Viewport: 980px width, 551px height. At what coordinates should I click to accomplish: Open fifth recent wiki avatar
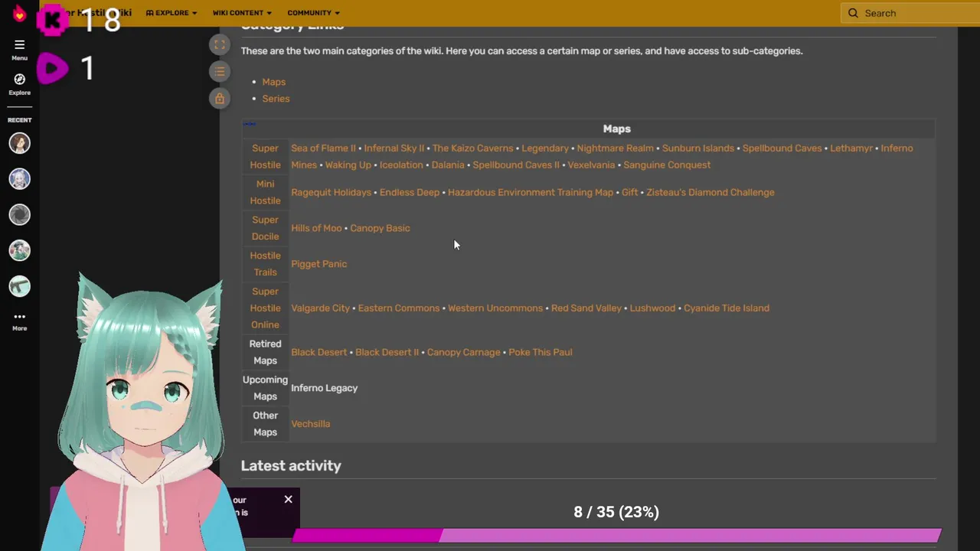pos(19,286)
